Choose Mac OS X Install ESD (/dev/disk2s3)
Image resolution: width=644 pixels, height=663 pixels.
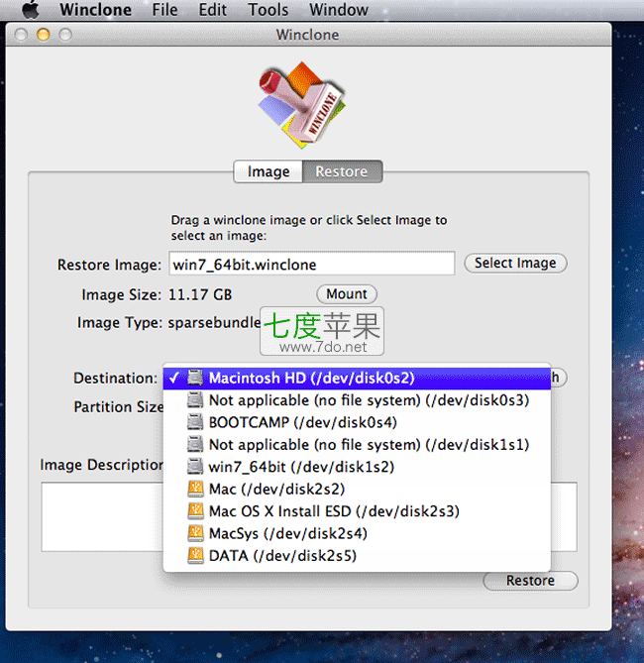pos(357,511)
